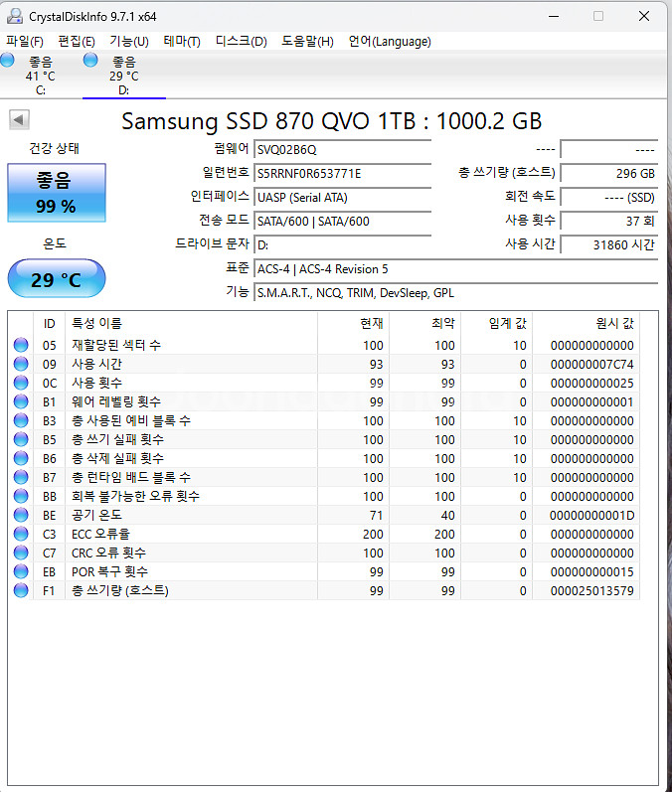
Task: Select the C: drive tab at 41 °C
Action: [x=41, y=76]
